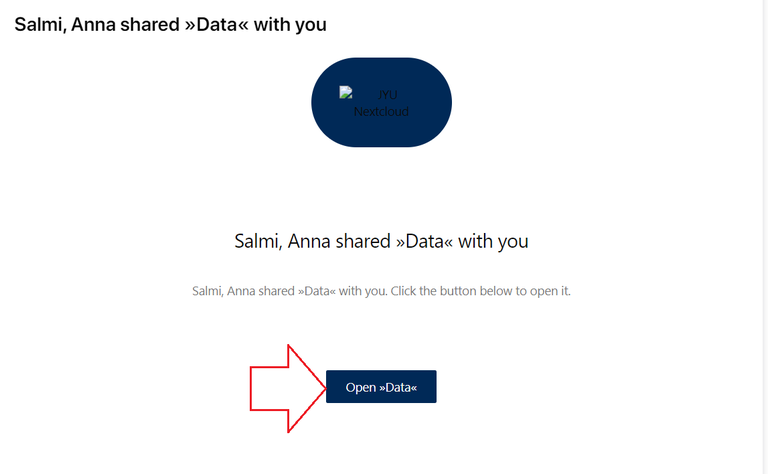Click "Salmi, Anna" in the gray description

[x=221, y=292]
